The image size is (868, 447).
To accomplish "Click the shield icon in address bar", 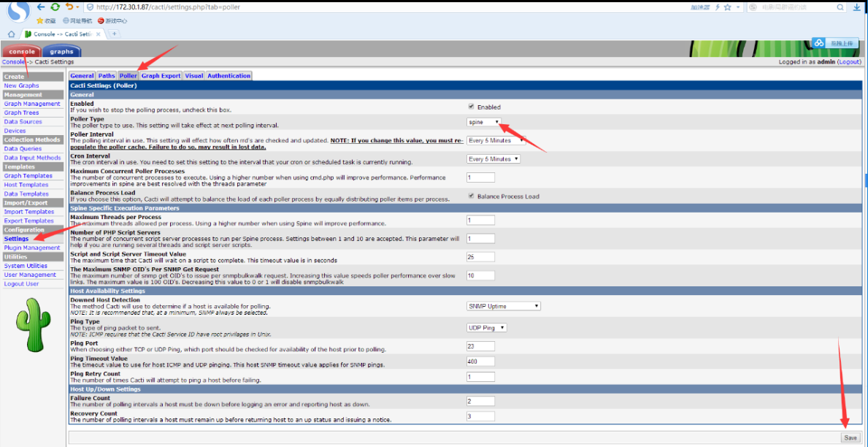I will 91,7.
